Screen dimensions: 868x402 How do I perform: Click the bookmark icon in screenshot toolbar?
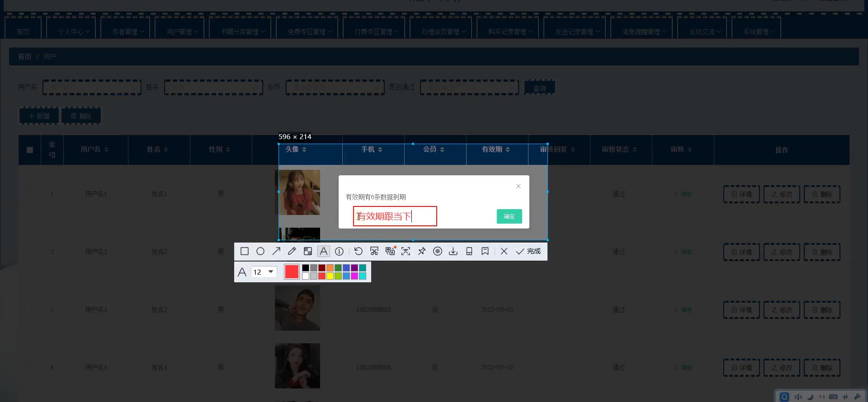point(485,251)
